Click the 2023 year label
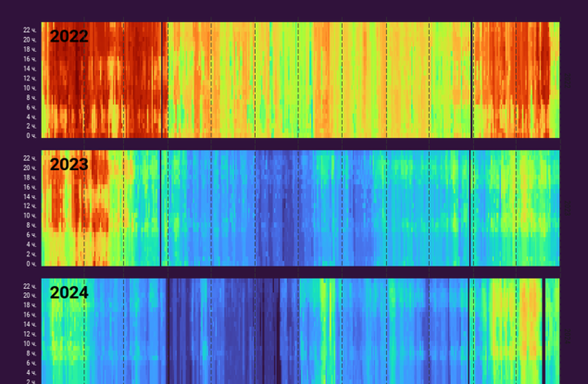Image resolution: width=588 pixels, height=384 pixels. (69, 165)
